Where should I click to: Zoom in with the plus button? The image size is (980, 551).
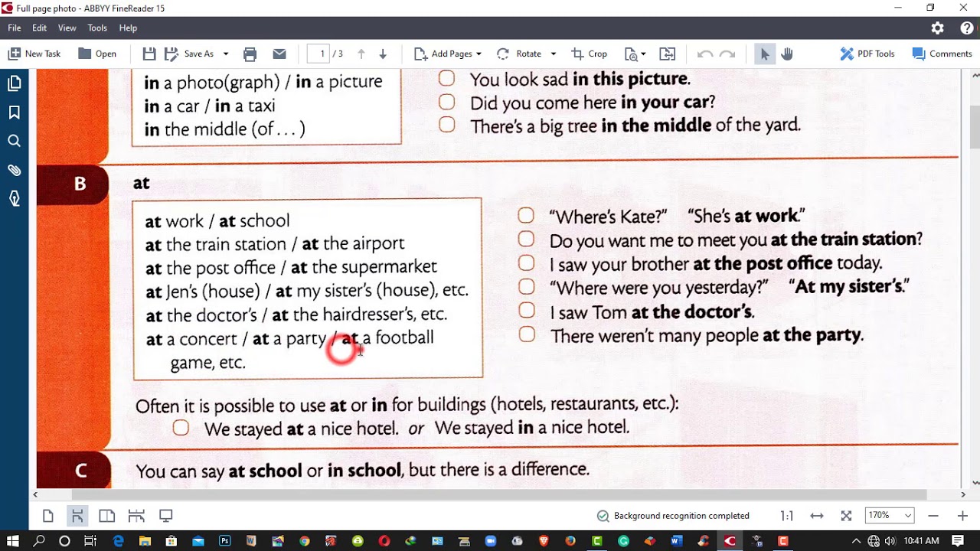pos(962,516)
